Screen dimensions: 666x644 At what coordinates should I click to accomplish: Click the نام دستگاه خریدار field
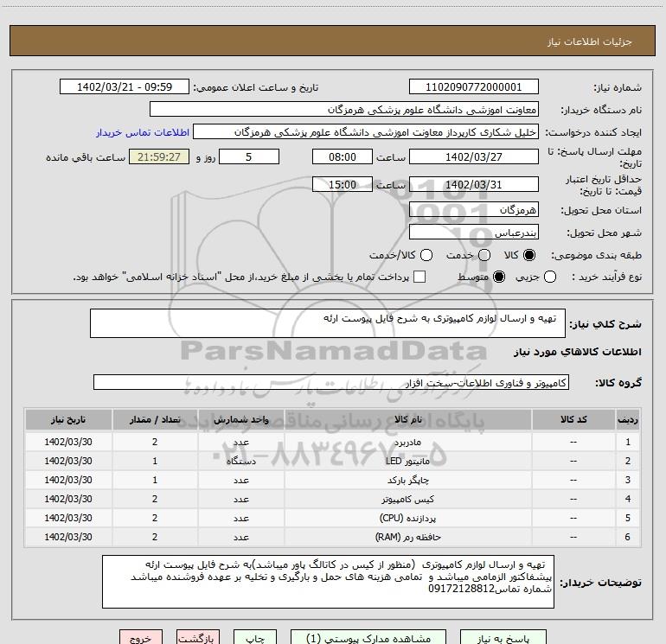point(344,110)
